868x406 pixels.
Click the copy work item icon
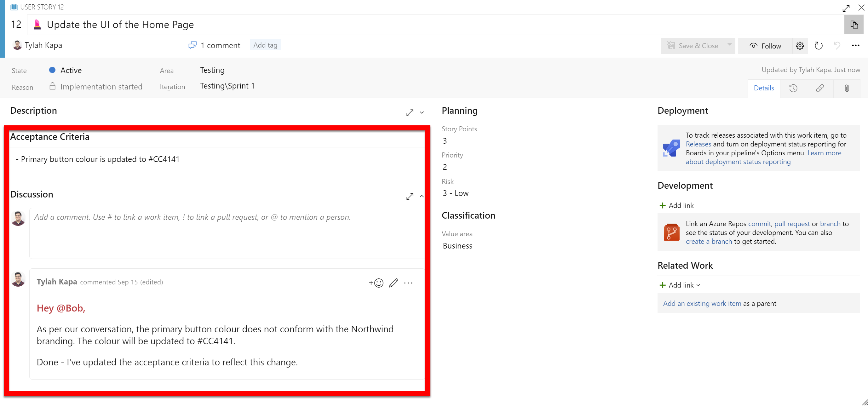point(854,25)
